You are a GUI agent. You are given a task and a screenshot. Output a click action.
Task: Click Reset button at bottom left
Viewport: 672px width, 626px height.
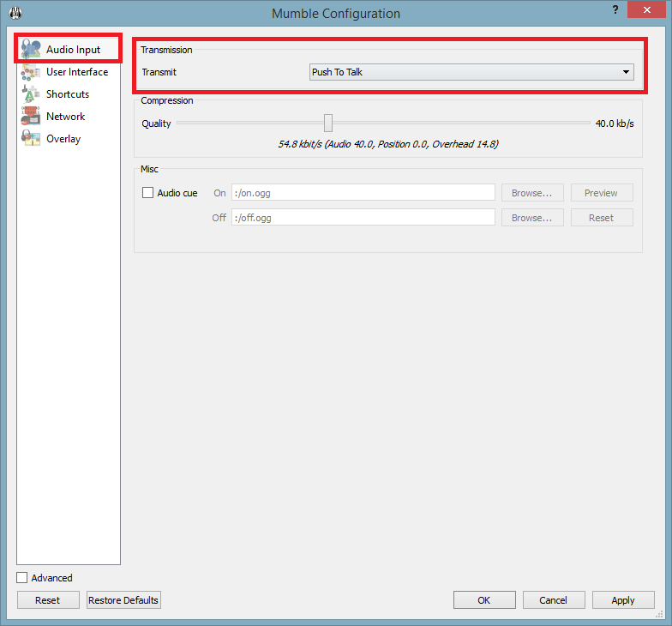pos(48,600)
